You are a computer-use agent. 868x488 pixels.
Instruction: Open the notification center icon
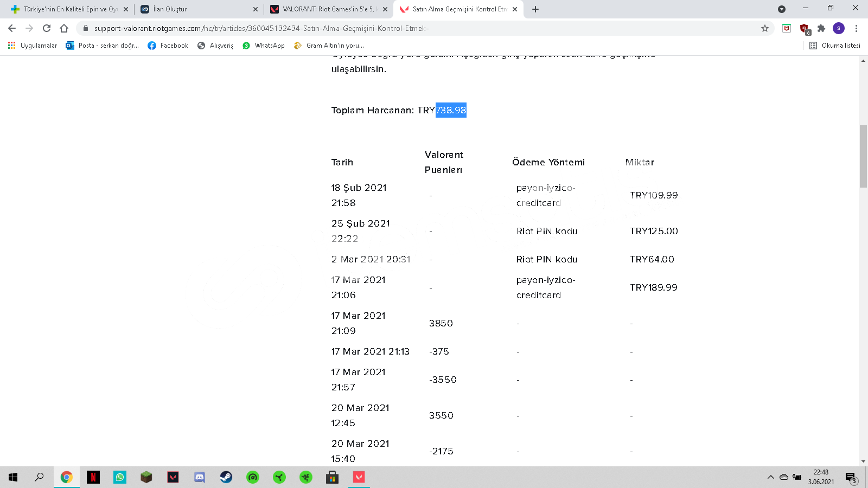click(851, 478)
